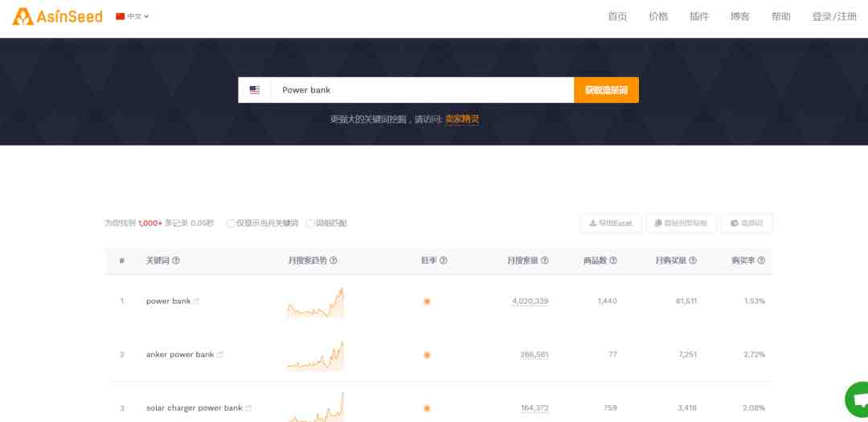Image resolution: width=868 pixels, height=422 pixels.
Task: Click keyword text solar charger power bank
Action: 194,408
